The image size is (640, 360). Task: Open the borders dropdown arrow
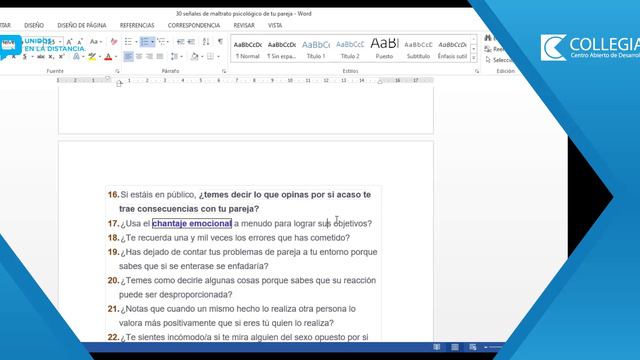tap(218, 57)
